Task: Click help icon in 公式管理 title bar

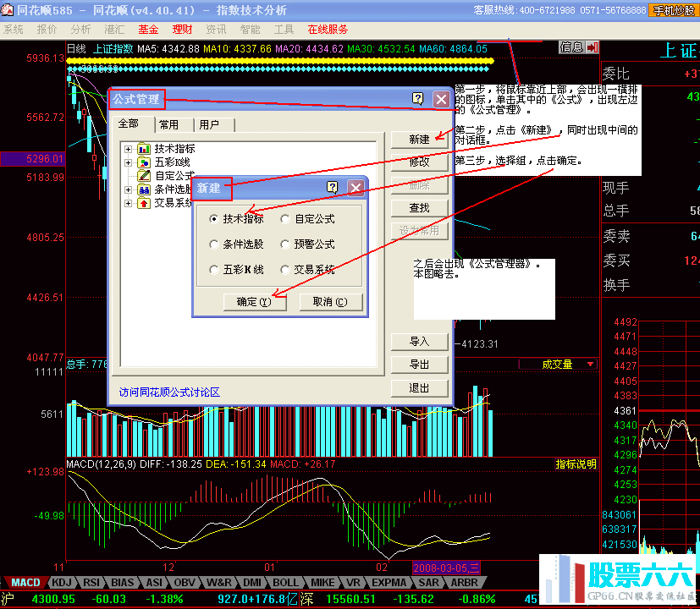Action: [417, 99]
